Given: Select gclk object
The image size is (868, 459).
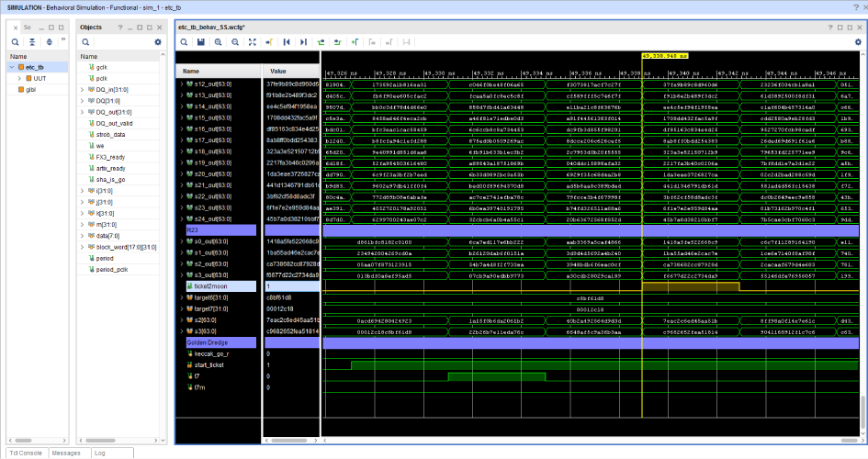Looking at the screenshot, I should 102,67.
